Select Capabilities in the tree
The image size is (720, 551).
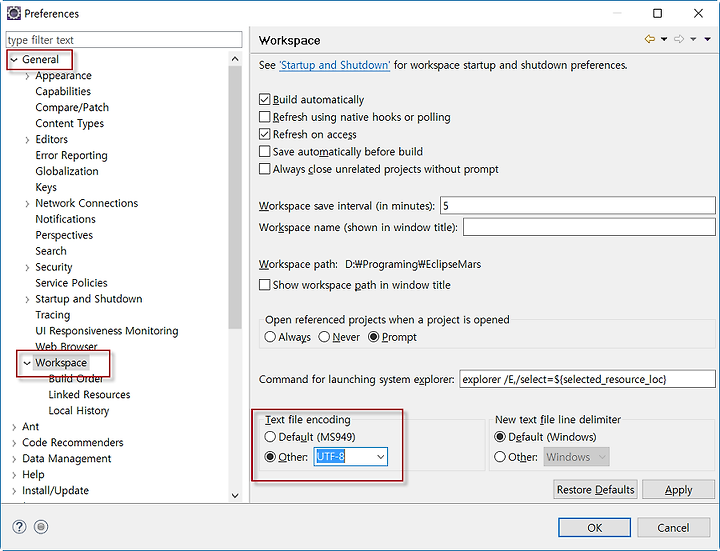pyautogui.click(x=63, y=91)
